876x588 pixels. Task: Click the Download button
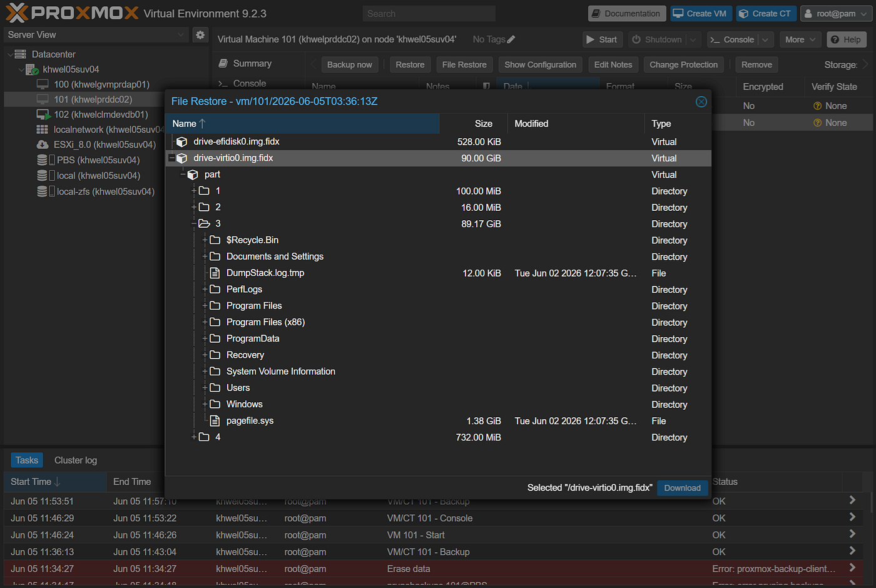[682, 488]
